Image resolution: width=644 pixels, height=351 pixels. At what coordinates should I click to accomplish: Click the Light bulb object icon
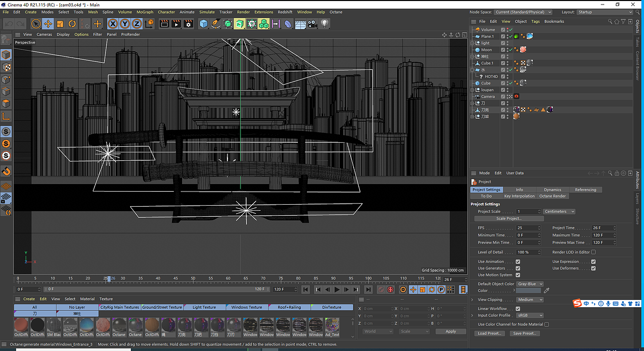(x=325, y=24)
